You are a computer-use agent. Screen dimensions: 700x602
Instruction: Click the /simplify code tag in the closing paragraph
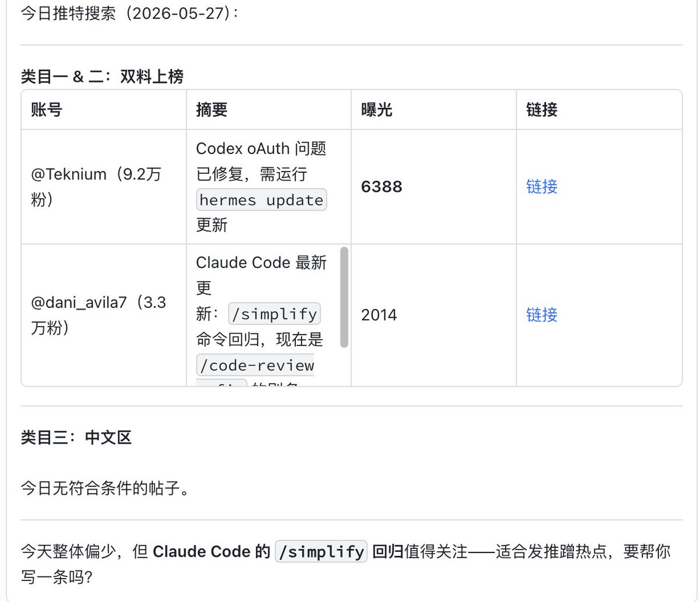pos(321,551)
